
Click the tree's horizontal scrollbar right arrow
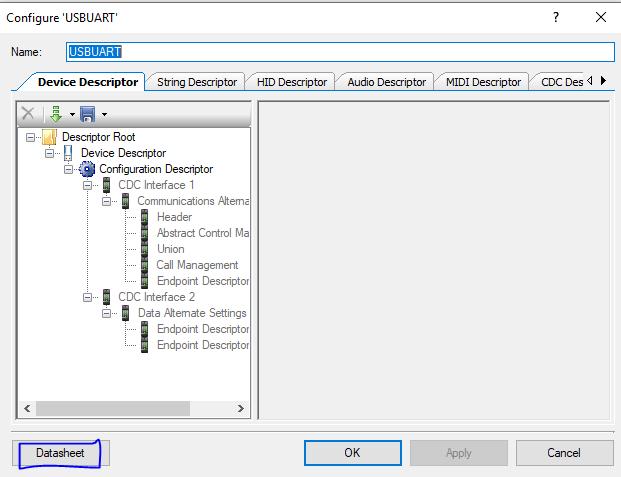pyautogui.click(x=240, y=408)
